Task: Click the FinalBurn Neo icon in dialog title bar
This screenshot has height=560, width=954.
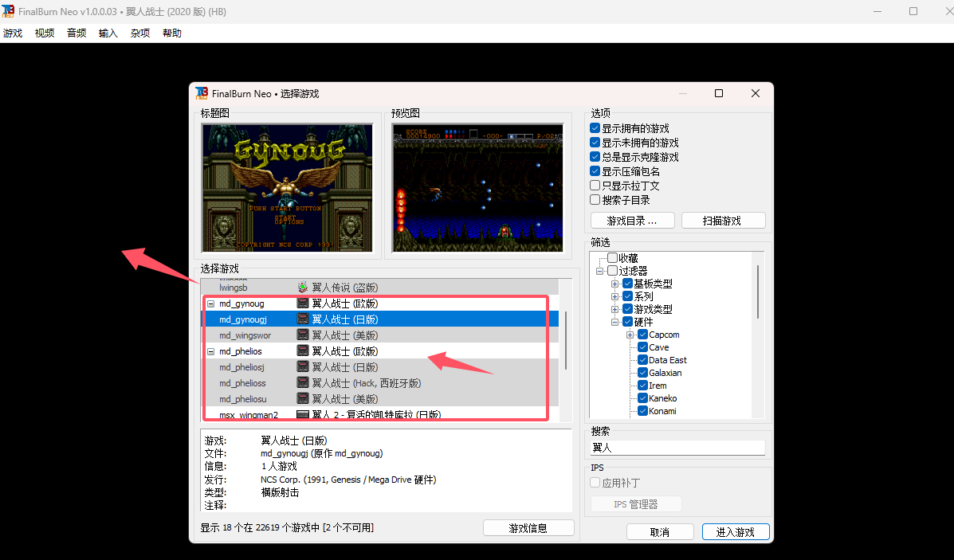Action: [x=202, y=93]
